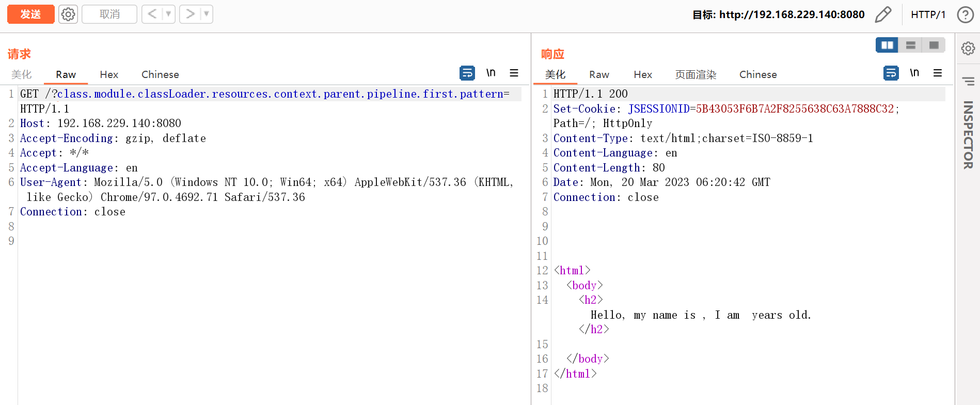Image resolution: width=980 pixels, height=405 pixels.
Task: Click the request Host header line
Action: click(101, 123)
